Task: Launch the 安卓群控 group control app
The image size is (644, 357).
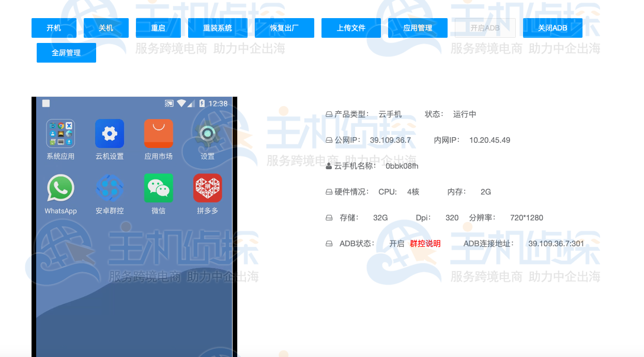Action: point(109,188)
